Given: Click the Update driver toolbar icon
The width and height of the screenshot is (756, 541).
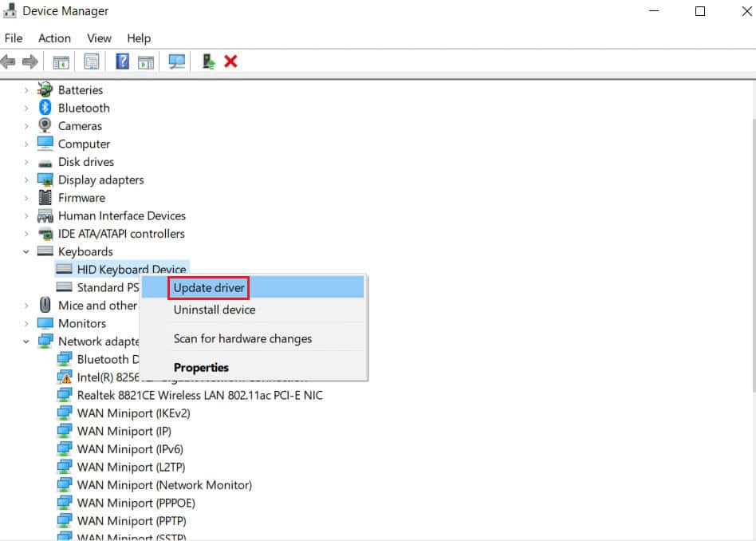Looking at the screenshot, I should coord(208,61).
